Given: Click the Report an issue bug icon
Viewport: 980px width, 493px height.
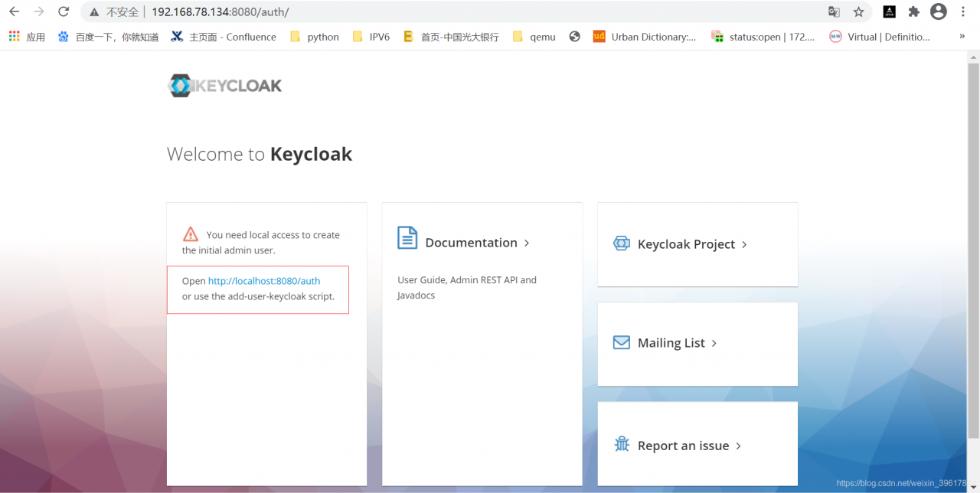Looking at the screenshot, I should [x=622, y=444].
